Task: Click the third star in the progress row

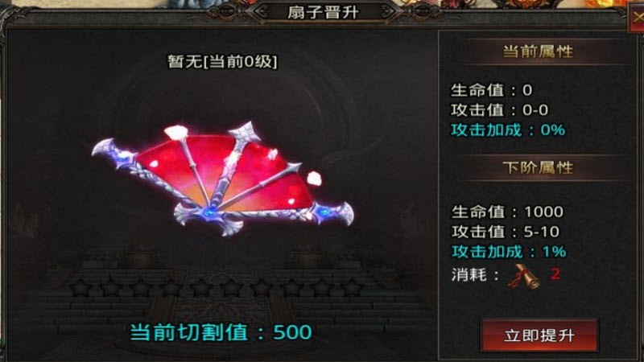Action: 141,287
